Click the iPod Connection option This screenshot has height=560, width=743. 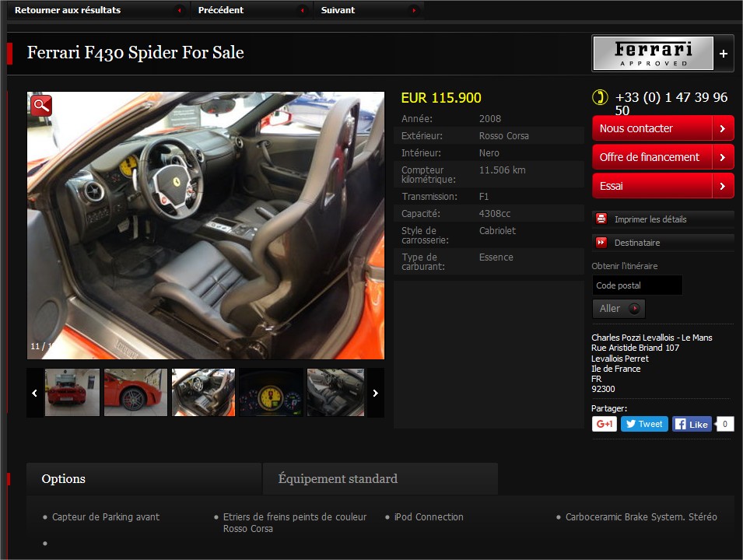(429, 517)
